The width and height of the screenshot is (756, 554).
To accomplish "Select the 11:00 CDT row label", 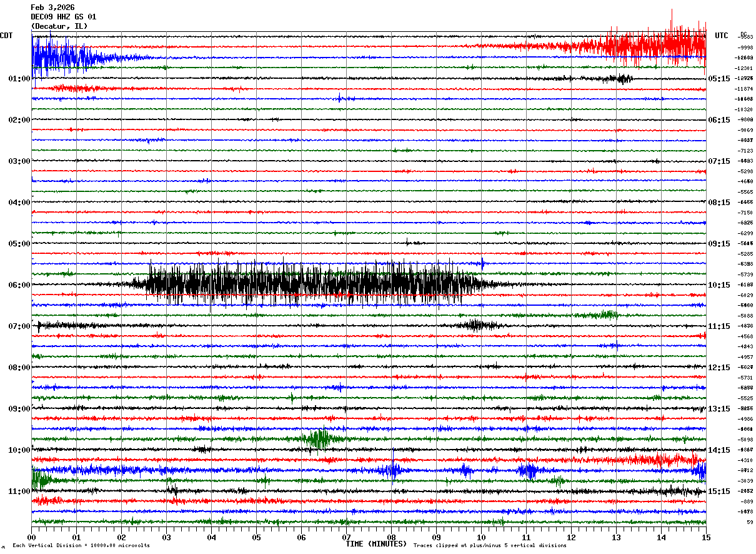I will pos(19,491).
